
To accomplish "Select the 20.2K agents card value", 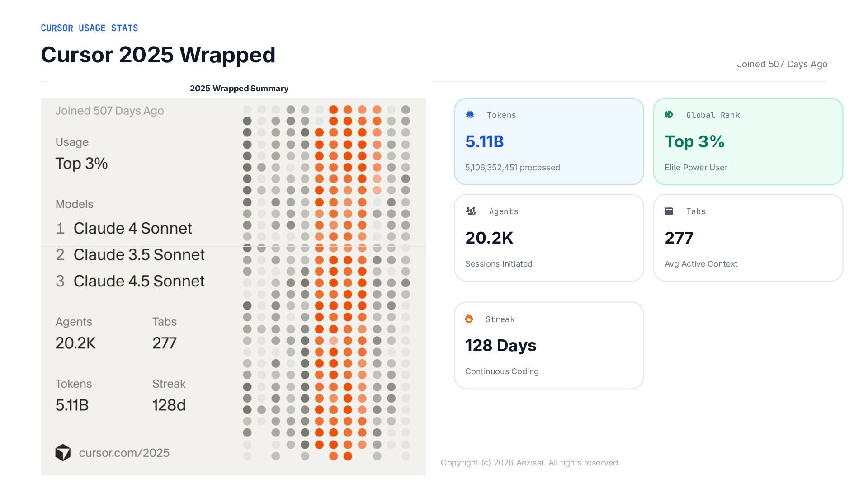I will [489, 238].
